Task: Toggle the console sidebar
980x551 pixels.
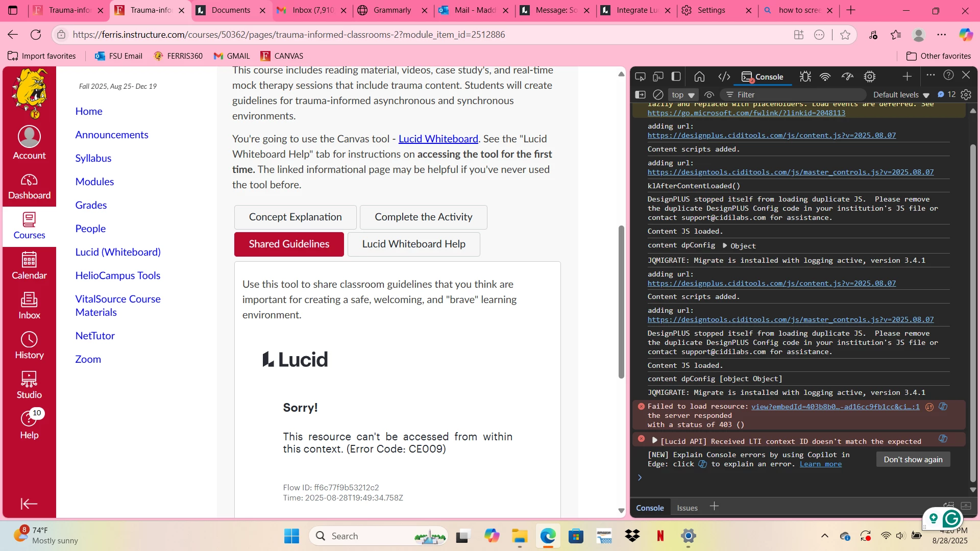Action: pos(640,94)
